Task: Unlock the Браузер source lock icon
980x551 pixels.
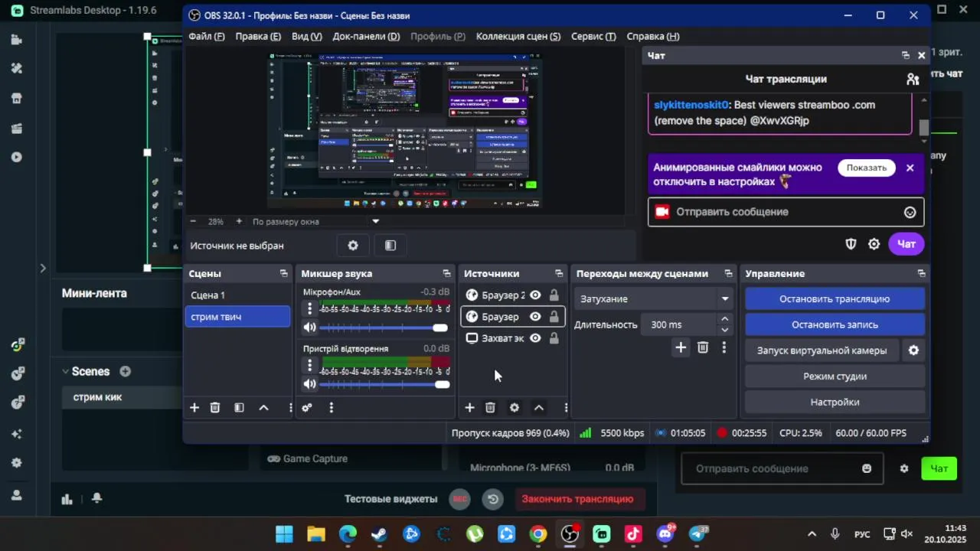Action: [x=554, y=317]
